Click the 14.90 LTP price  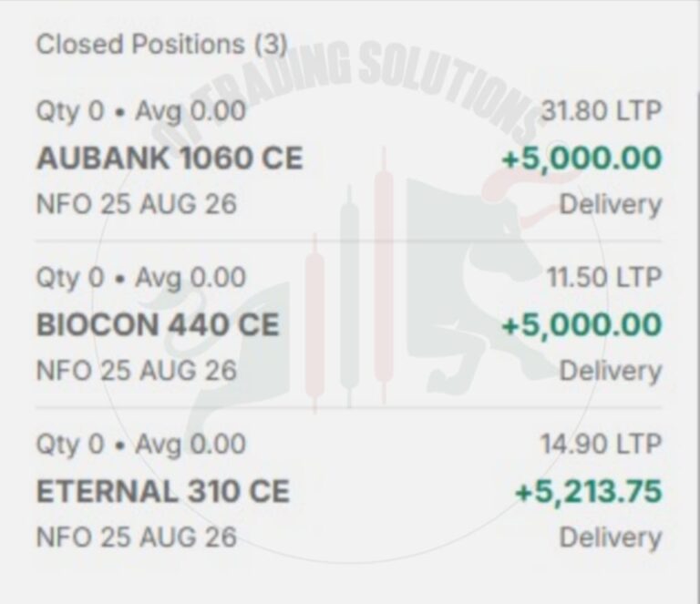click(602, 444)
